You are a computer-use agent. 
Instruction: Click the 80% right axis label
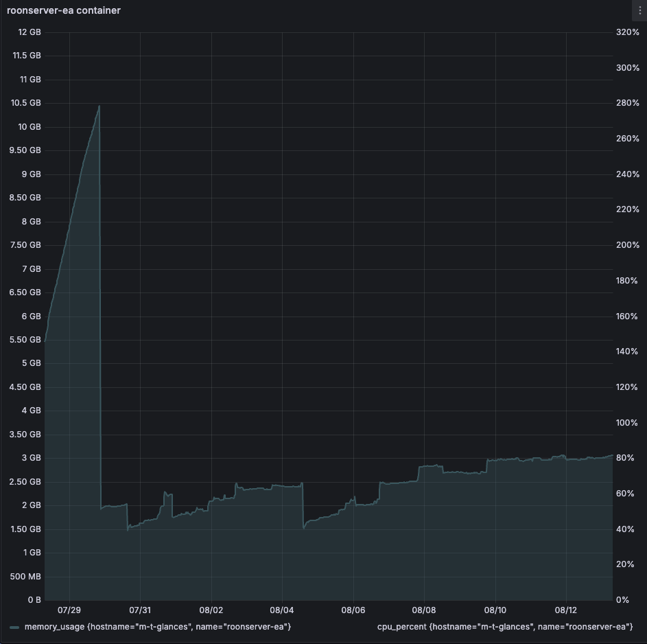tap(626, 458)
